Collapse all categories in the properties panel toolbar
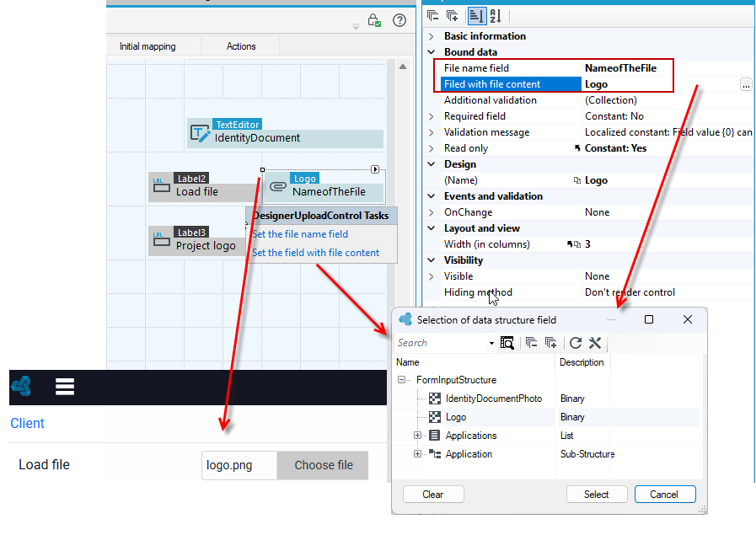Viewport: 756px width, 535px height. [x=432, y=16]
